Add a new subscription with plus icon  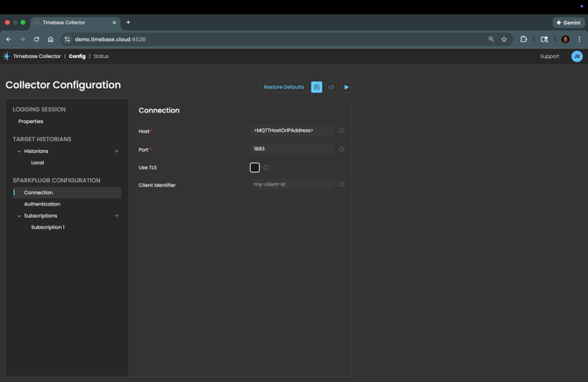pos(117,216)
